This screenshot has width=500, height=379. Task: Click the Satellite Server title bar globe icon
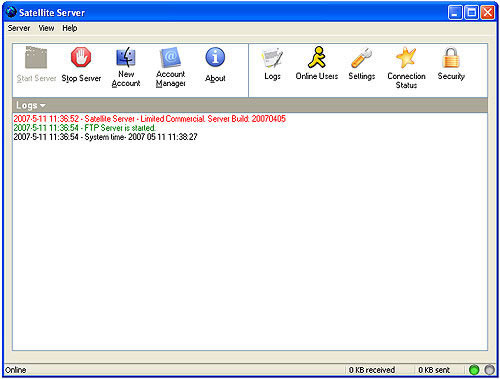click(x=11, y=12)
